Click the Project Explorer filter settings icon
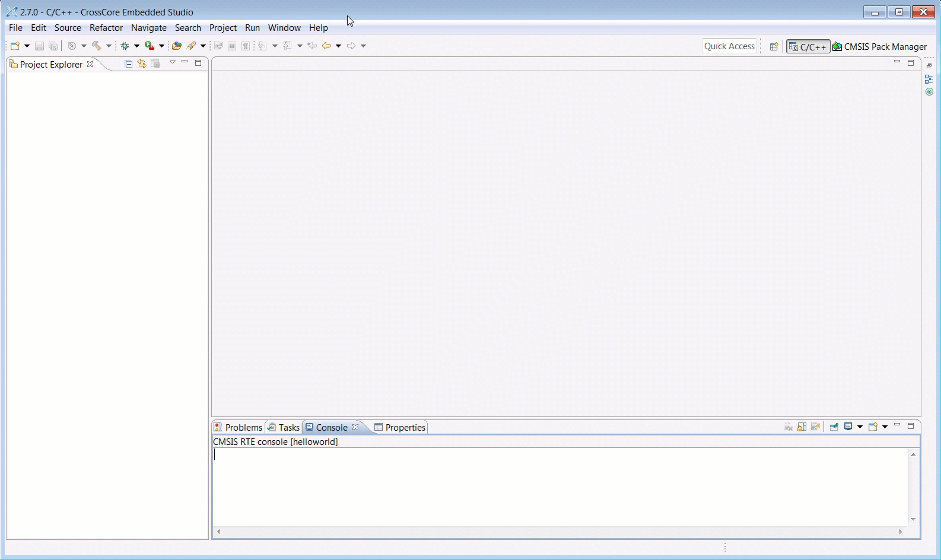The width and height of the screenshot is (941, 560). [155, 63]
